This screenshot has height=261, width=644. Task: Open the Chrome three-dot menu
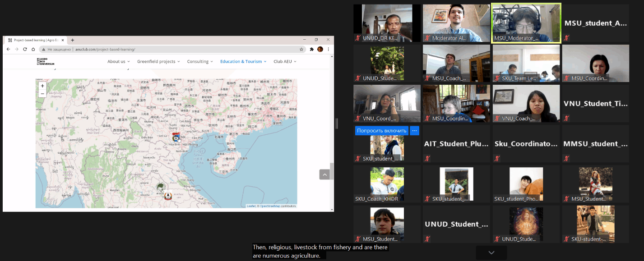tap(329, 49)
